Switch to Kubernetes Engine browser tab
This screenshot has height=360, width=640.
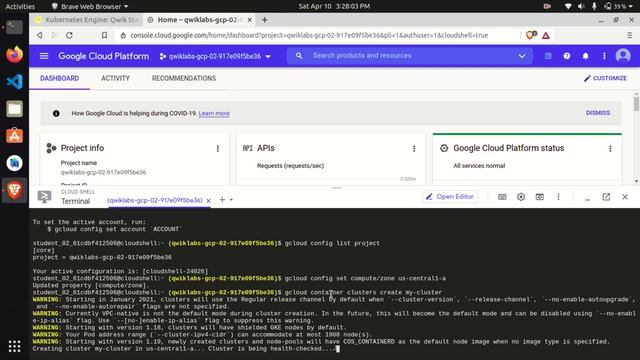point(87,20)
